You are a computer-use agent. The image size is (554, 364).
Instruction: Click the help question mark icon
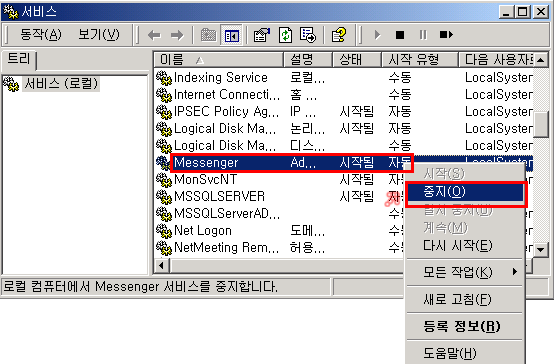coord(338,35)
